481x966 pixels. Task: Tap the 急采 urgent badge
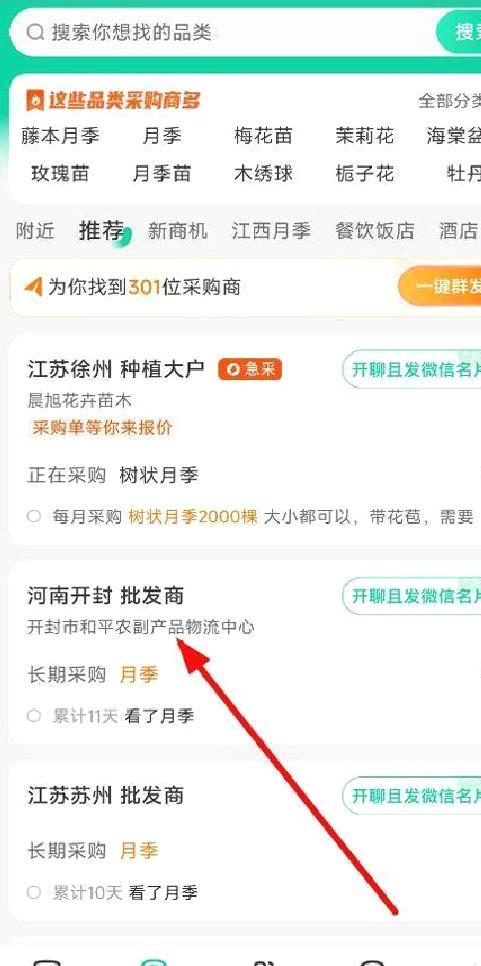click(249, 369)
